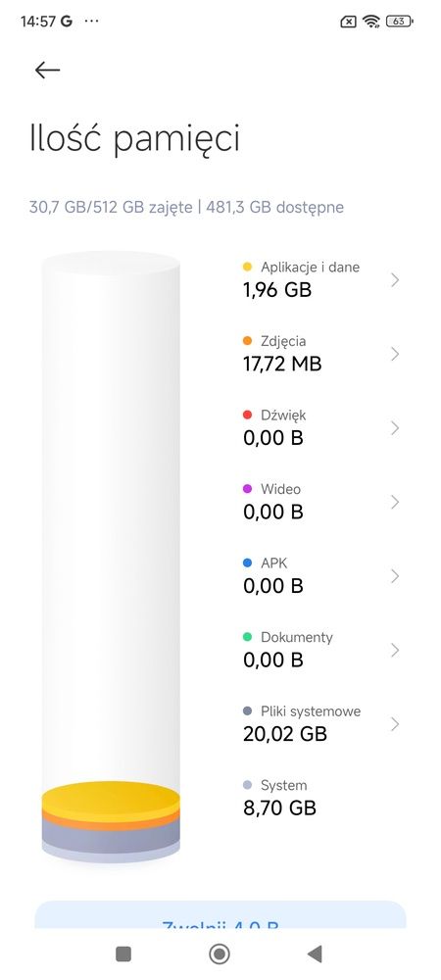Tap the Zwolnij free-up button
The image size is (441, 980).
click(220, 914)
